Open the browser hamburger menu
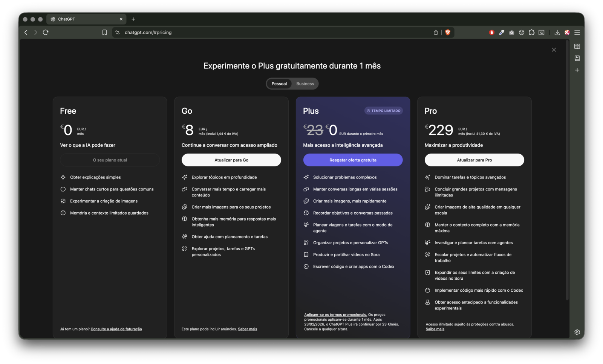The image size is (603, 364). coord(577,32)
